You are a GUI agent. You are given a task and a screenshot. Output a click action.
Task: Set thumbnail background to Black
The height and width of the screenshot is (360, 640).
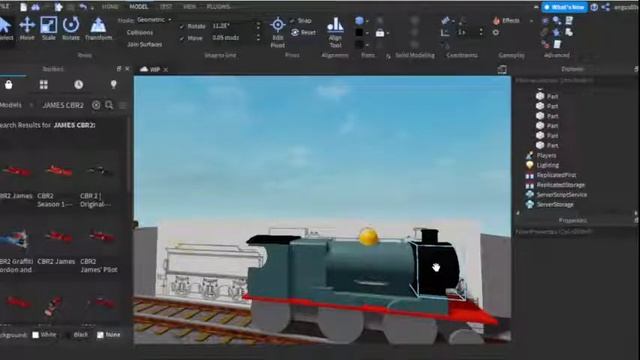(x=77, y=335)
